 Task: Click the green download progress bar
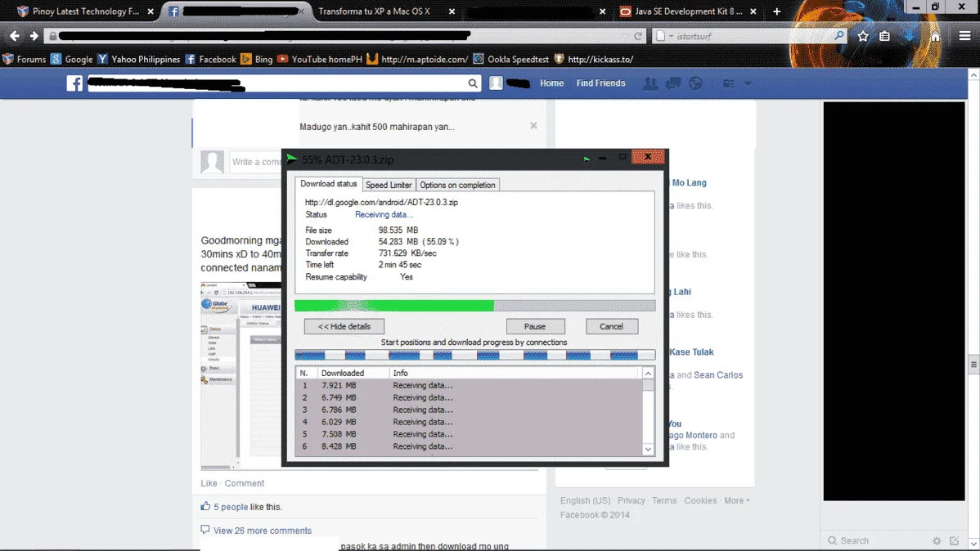point(475,306)
